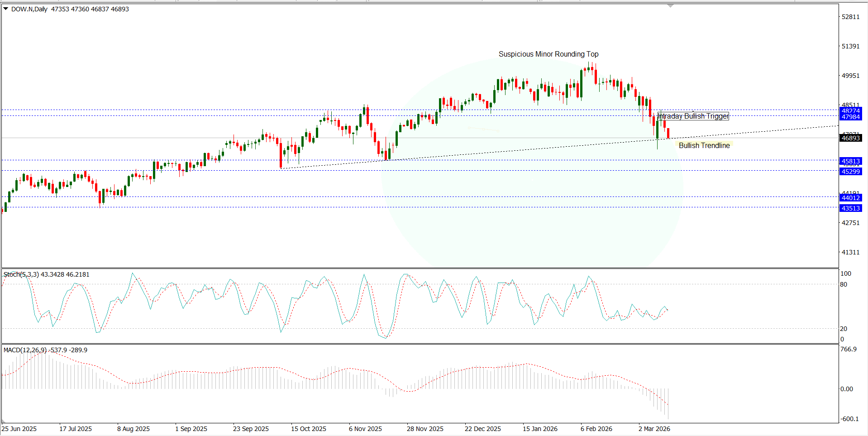This screenshot has width=868, height=436.
Task: Click the blue 48274 price level tag
Action: 850,110
